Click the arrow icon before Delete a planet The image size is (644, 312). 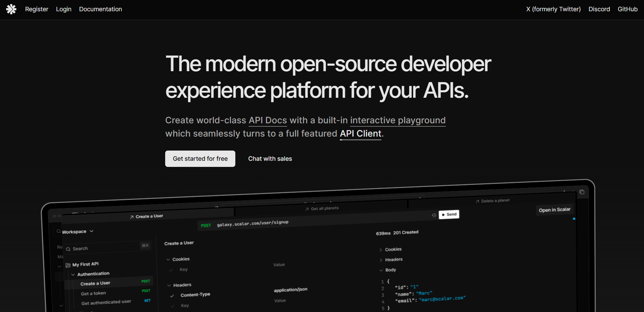click(x=477, y=202)
